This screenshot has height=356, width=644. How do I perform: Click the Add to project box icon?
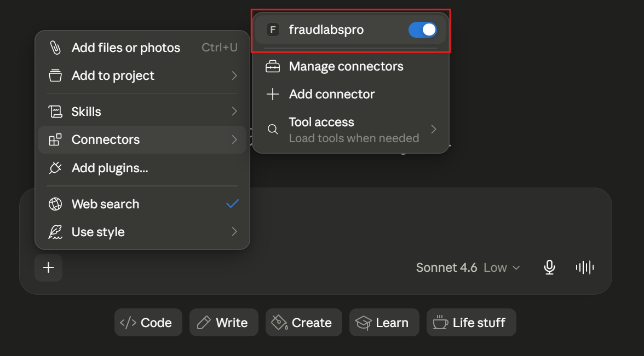pyautogui.click(x=55, y=75)
